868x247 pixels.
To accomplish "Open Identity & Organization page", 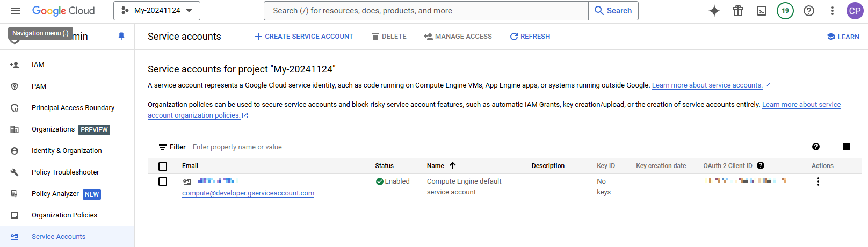I will click(67, 151).
